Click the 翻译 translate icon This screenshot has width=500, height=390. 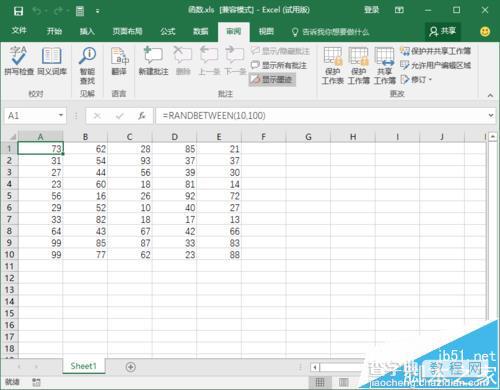pyautogui.click(x=119, y=61)
